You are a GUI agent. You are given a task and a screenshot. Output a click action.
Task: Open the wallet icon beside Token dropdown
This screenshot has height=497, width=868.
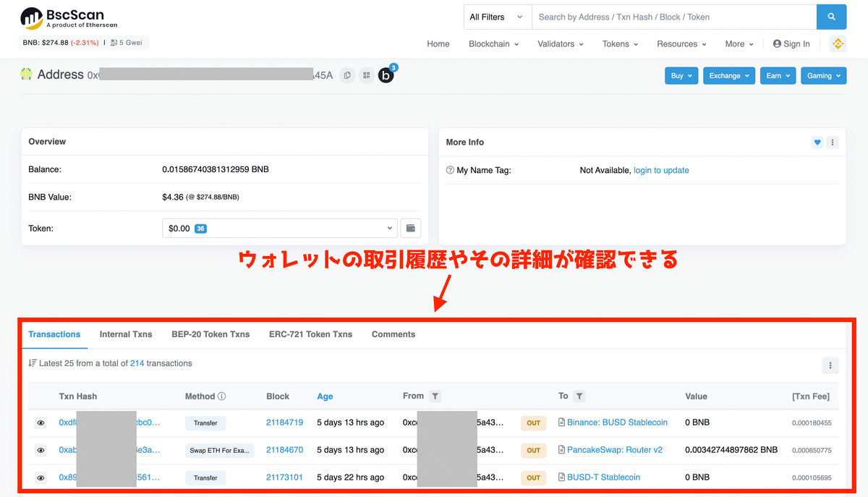411,228
